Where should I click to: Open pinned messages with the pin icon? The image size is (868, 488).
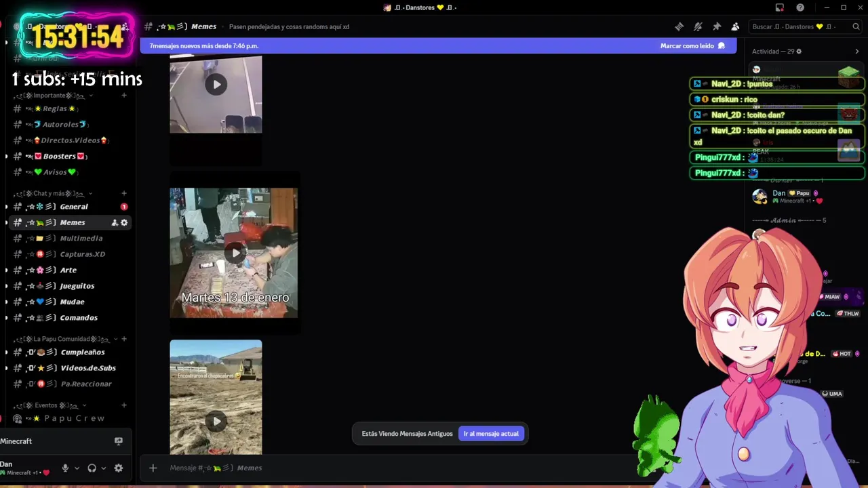click(717, 26)
